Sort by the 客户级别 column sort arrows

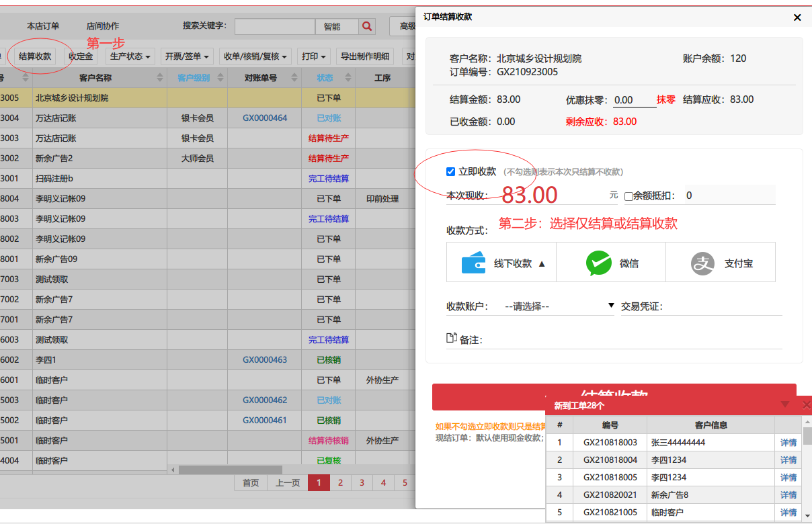coord(220,78)
